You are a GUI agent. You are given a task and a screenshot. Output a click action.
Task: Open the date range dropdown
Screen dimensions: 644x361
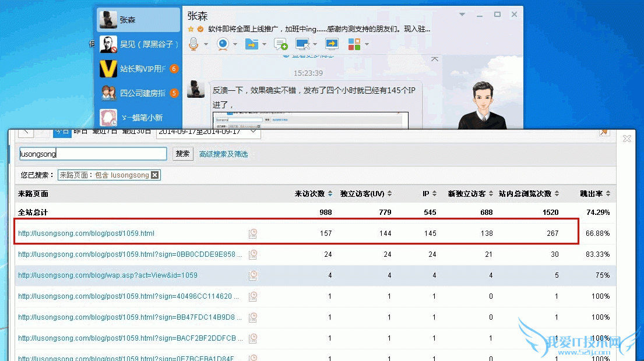pyautogui.click(x=254, y=132)
